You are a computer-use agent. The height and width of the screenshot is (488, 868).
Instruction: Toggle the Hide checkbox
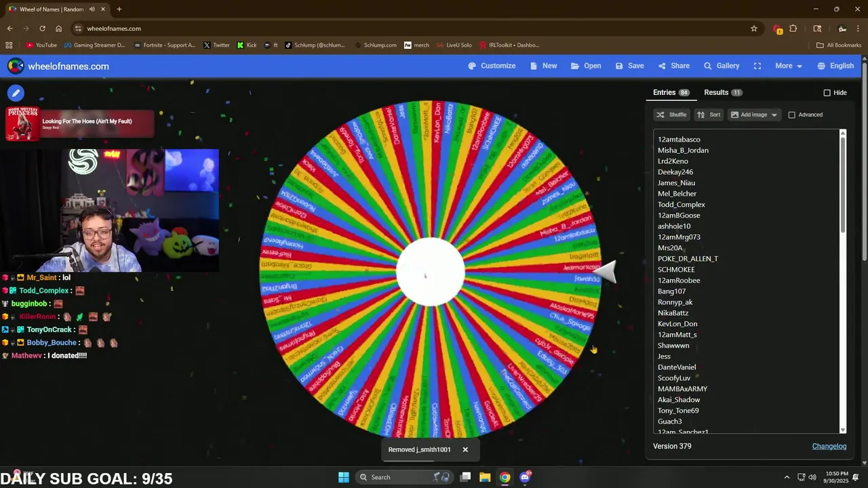click(827, 93)
